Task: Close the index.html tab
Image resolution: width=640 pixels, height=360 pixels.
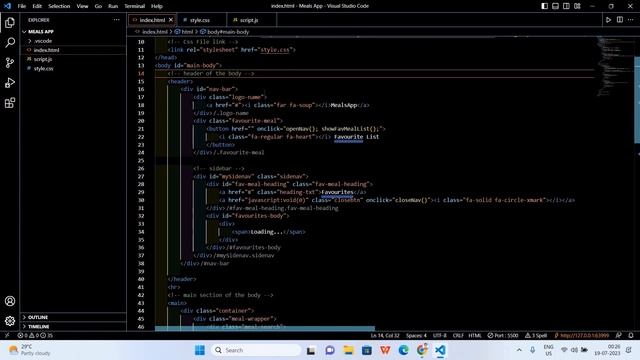Action: (171, 20)
